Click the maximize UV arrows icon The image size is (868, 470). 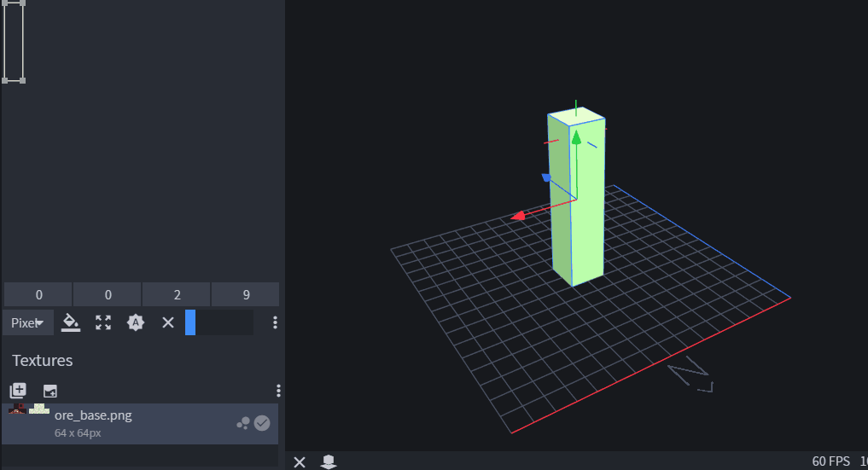click(x=103, y=322)
